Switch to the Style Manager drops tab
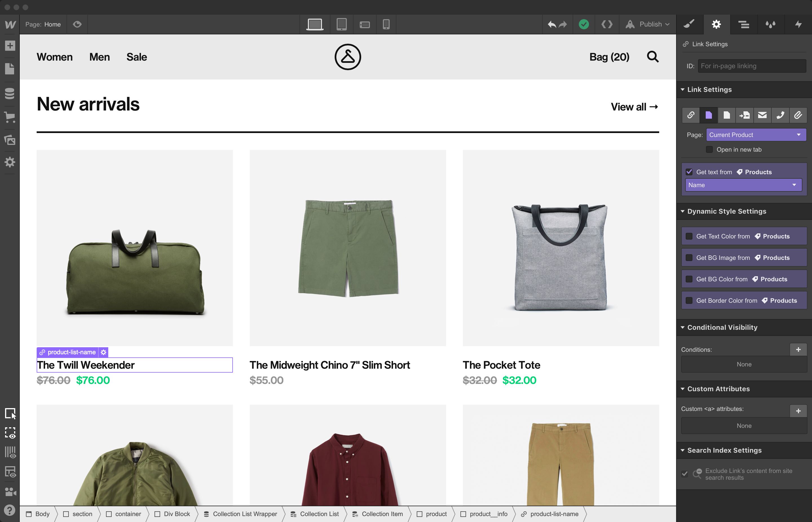Screen dimensions: 812x522 pyautogui.click(x=771, y=25)
